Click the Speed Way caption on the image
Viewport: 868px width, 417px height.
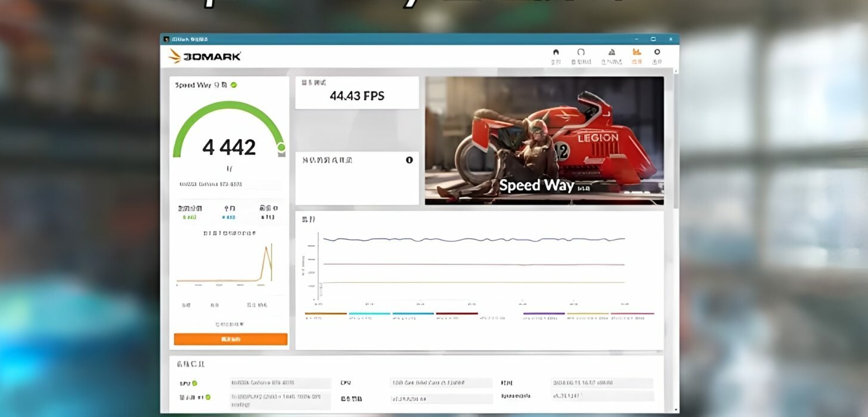click(x=537, y=185)
